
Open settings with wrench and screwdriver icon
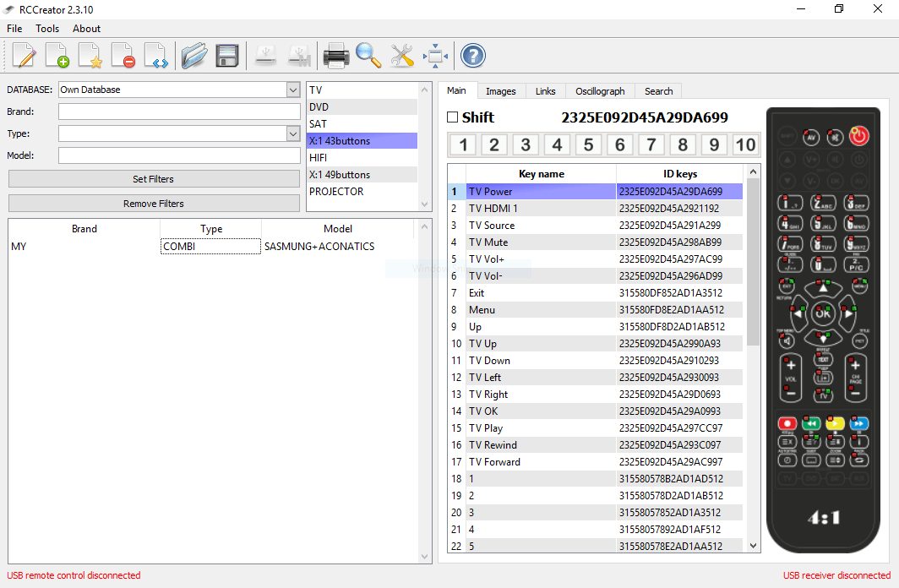coord(402,56)
